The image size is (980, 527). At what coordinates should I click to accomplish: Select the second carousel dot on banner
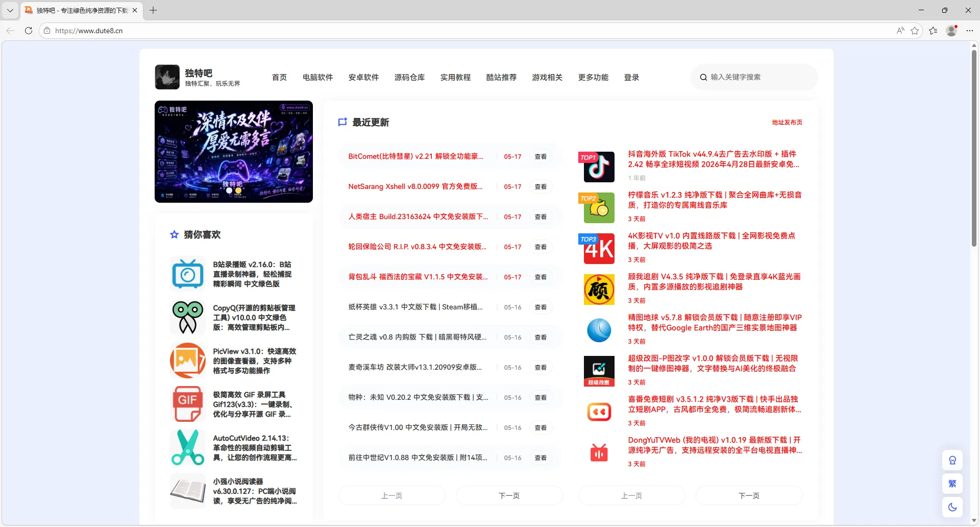[238, 190]
